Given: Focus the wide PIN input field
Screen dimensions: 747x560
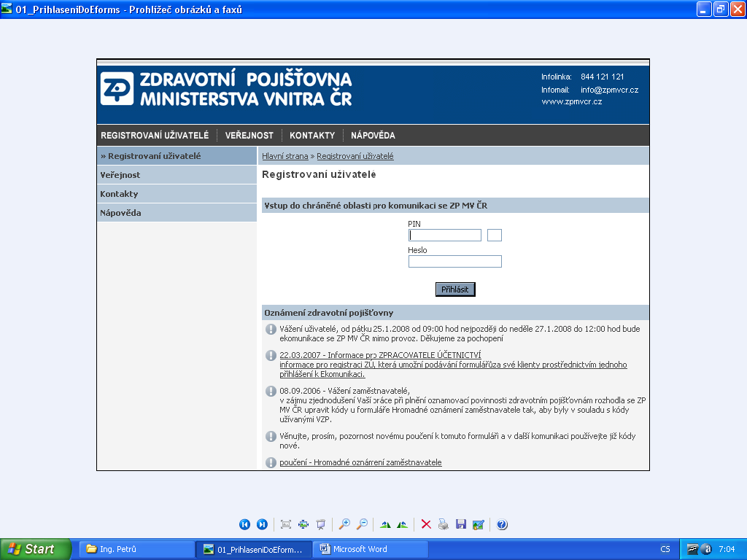Looking at the screenshot, I should [445, 236].
